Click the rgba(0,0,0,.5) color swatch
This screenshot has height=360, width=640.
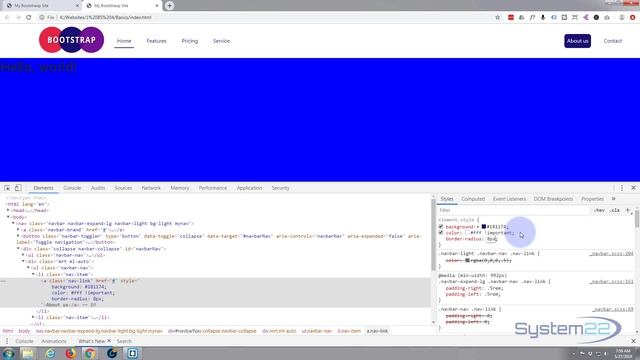point(467,260)
